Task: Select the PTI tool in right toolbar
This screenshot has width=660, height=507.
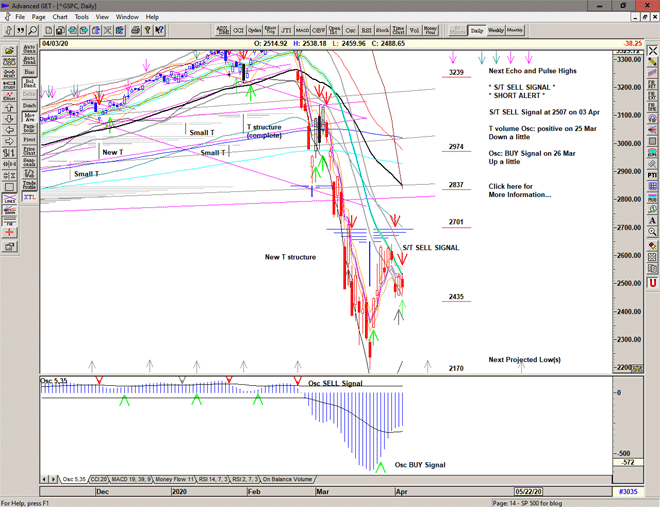Action: pyautogui.click(x=652, y=175)
